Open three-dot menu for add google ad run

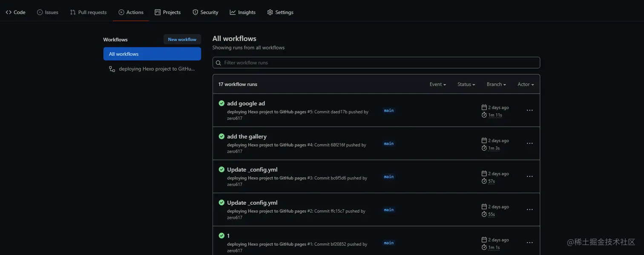coord(529,110)
